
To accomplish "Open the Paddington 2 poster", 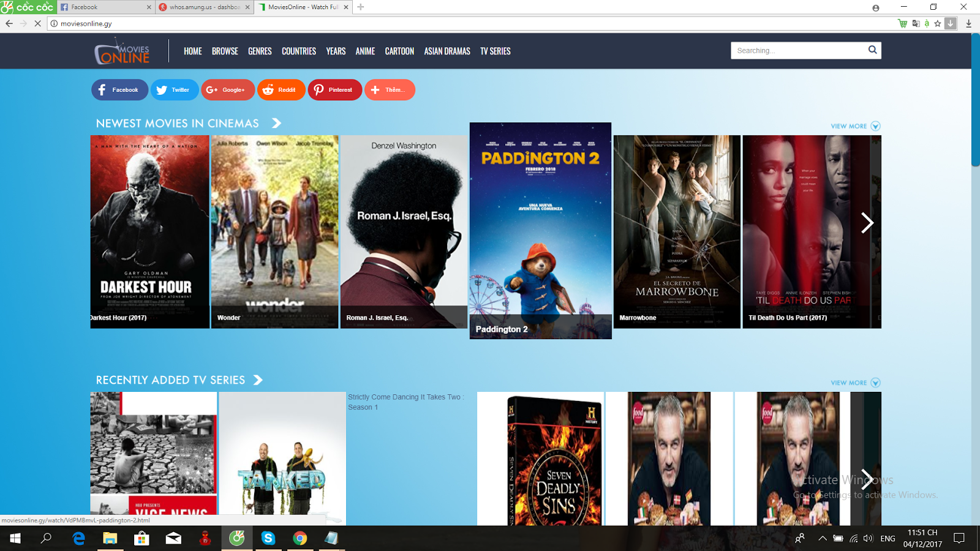I will click(541, 231).
